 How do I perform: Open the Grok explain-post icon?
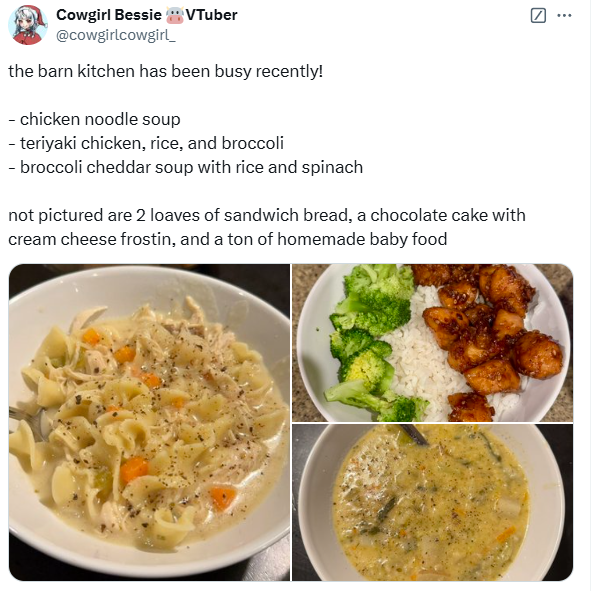pos(538,16)
